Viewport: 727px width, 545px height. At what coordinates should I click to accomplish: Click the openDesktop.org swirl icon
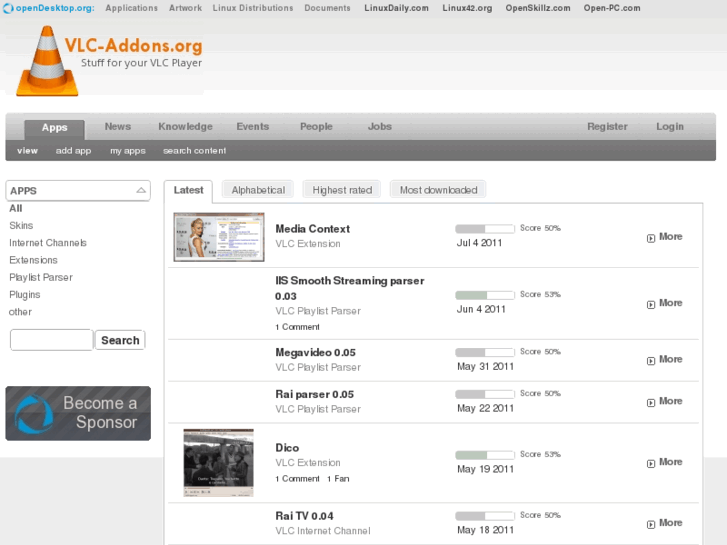pos(8,8)
